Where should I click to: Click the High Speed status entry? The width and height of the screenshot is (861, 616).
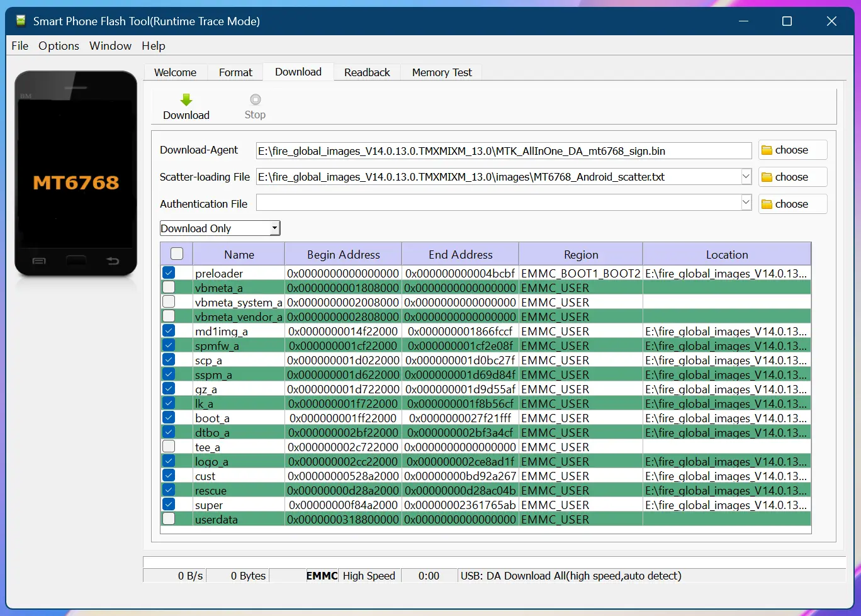pos(369,575)
